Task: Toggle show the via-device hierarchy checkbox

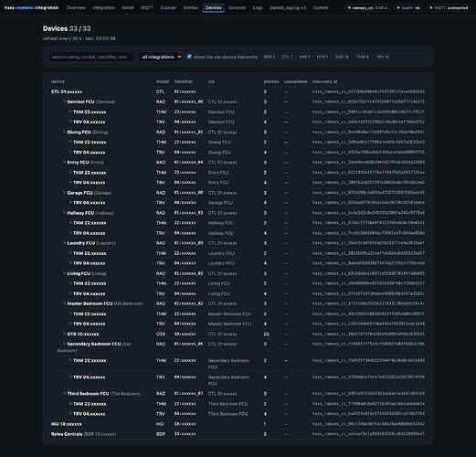Action: point(189,57)
